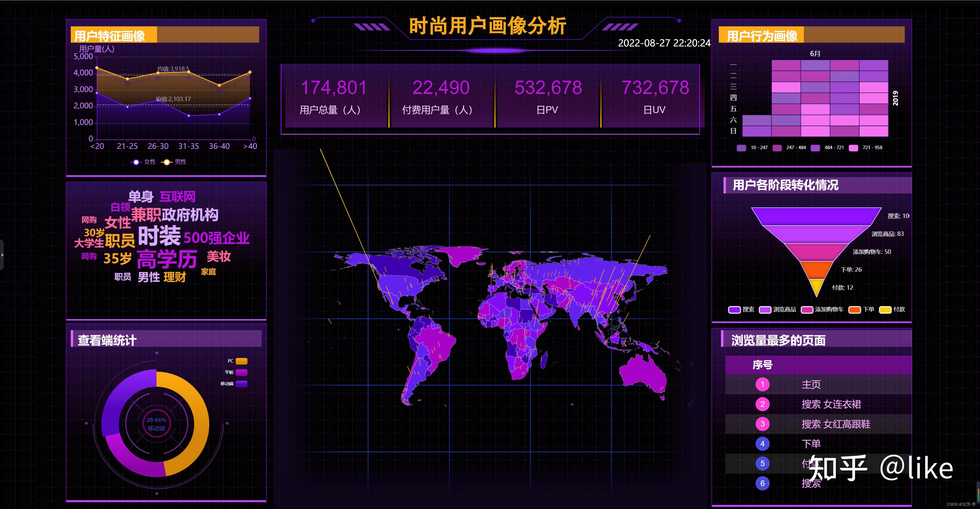
Task: Click 美妆 in word cloud
Action: pyautogui.click(x=219, y=256)
